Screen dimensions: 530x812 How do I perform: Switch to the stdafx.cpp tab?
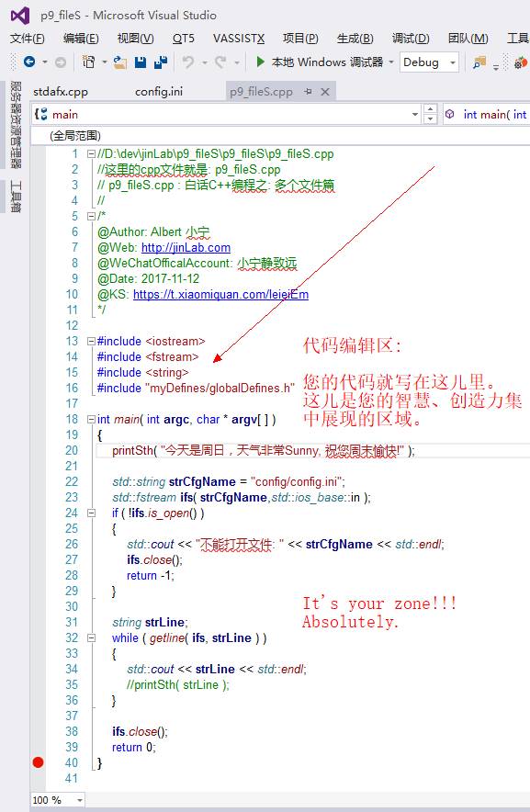[x=60, y=92]
